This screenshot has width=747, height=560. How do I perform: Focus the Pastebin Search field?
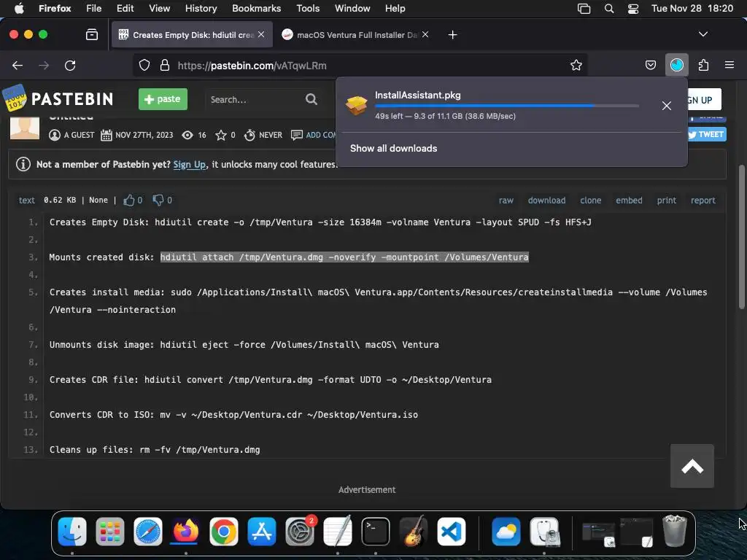pos(255,99)
